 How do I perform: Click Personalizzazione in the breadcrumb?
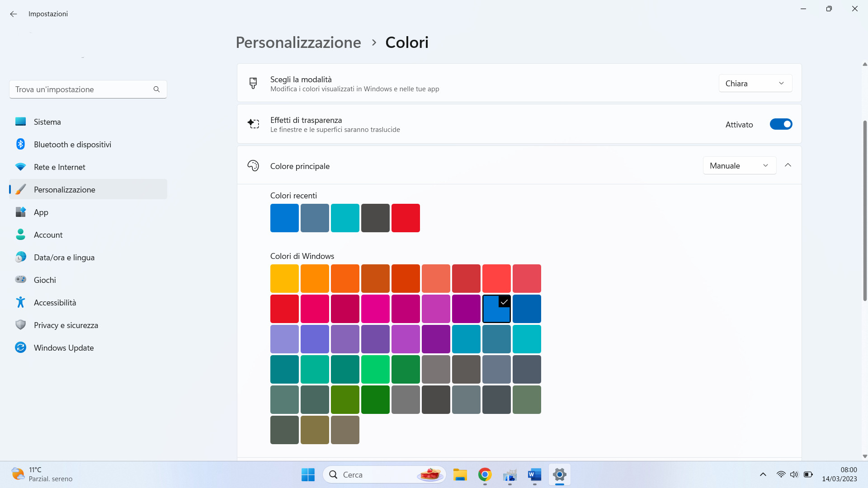point(298,42)
